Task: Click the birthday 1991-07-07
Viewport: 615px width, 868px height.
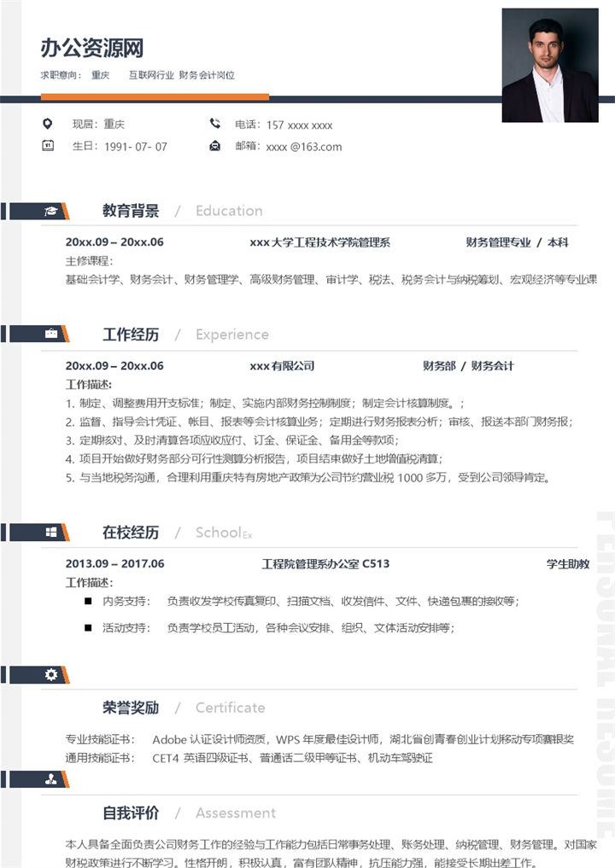Action: point(136,147)
